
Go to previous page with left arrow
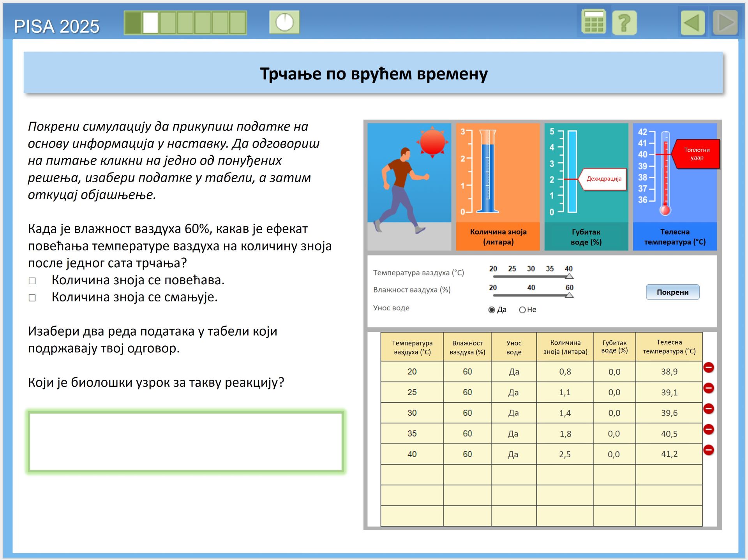pyautogui.click(x=693, y=23)
